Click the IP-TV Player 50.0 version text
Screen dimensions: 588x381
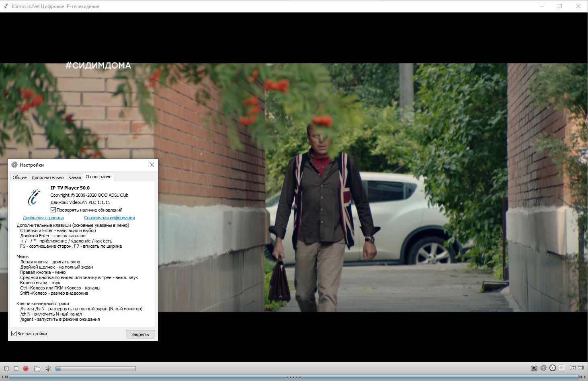point(70,188)
